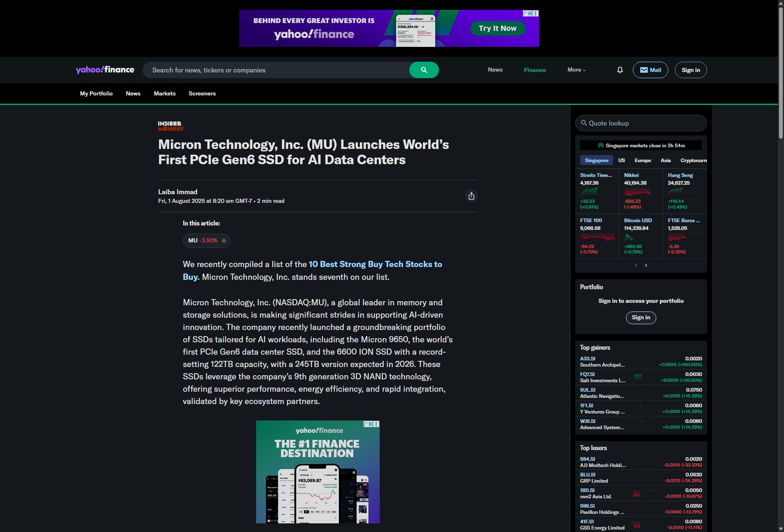Open the Nikkei index card
Image resolution: width=784 pixels, height=532 pixels.
640,191
